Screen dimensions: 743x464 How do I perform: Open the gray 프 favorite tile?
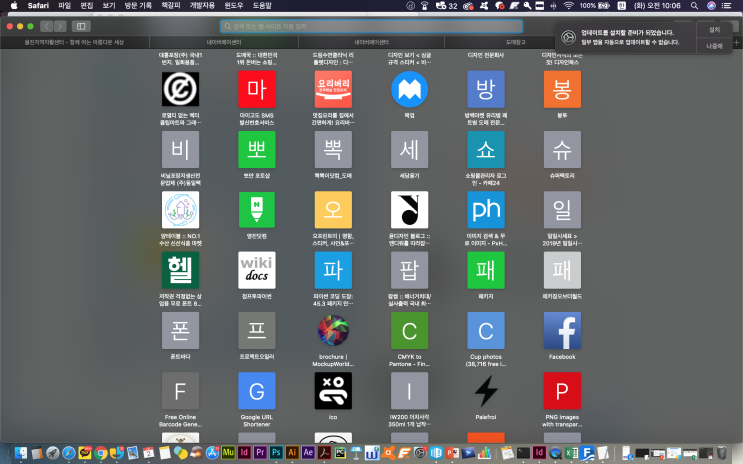pos(256,330)
